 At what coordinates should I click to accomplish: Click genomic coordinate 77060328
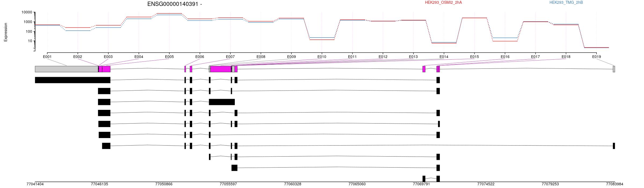(x=293, y=184)
